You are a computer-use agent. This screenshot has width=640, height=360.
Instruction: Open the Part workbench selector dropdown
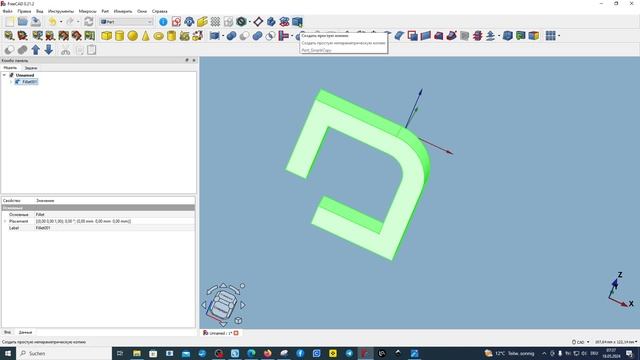click(127, 22)
